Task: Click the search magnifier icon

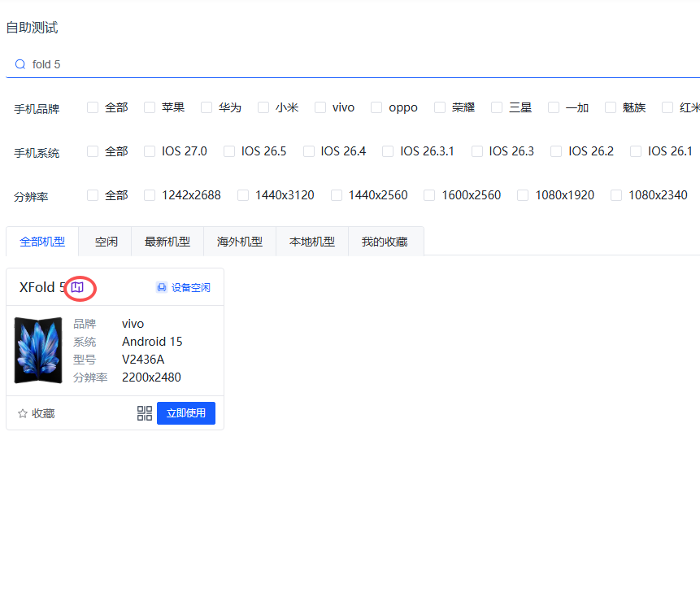Action: 20,64
